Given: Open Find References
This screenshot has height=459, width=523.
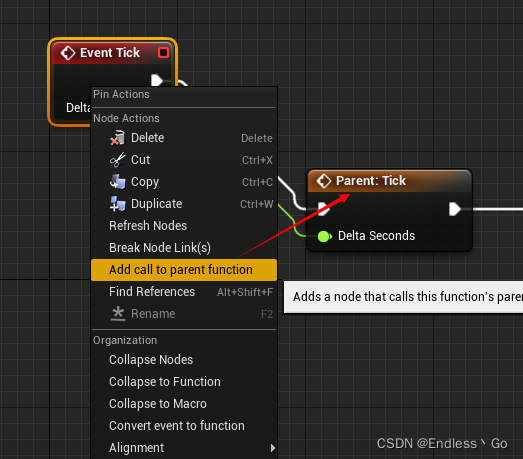Looking at the screenshot, I should [184, 292].
